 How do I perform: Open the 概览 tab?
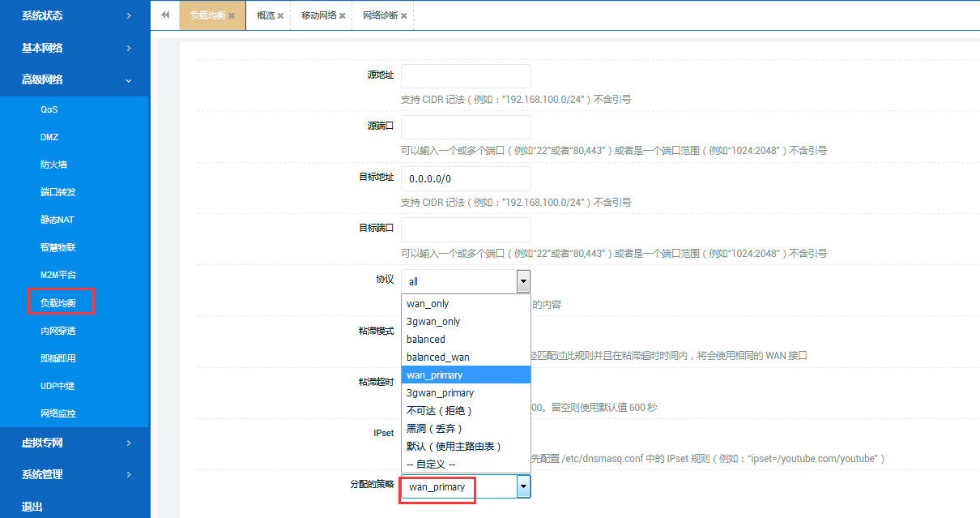click(x=266, y=15)
